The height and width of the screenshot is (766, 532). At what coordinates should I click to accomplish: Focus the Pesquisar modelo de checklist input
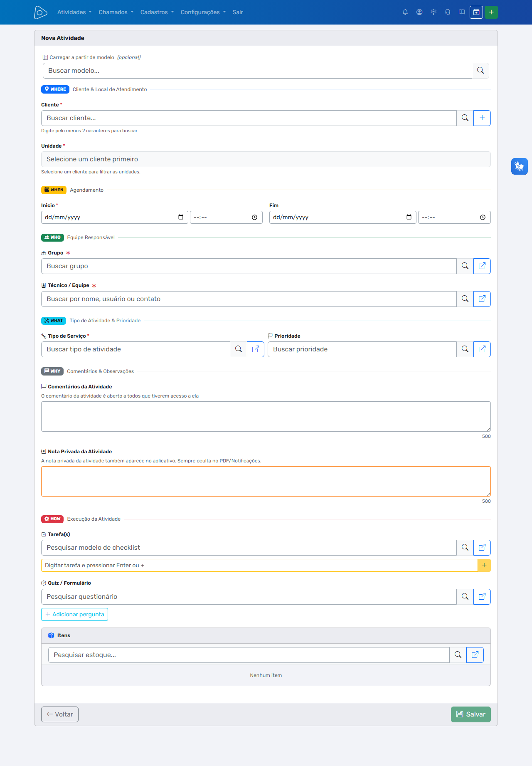[249, 548]
